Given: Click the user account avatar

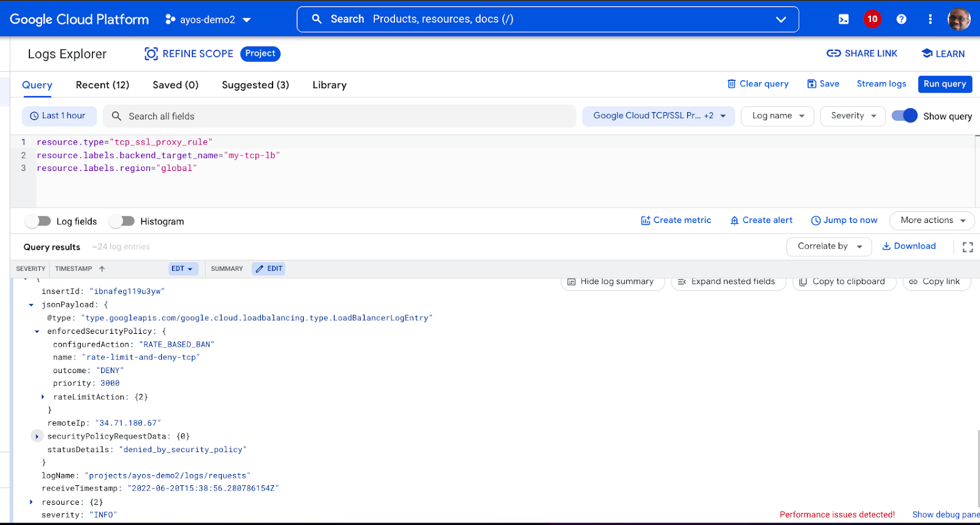Looking at the screenshot, I should 959,19.
